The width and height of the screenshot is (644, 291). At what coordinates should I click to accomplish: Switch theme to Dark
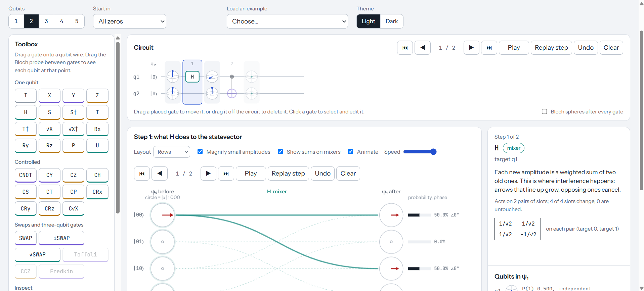point(392,21)
